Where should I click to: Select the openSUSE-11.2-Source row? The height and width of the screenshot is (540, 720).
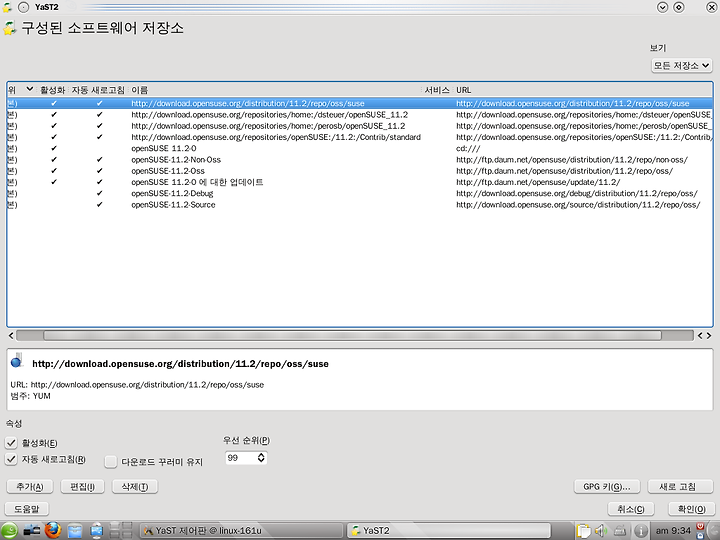[x=360, y=204]
